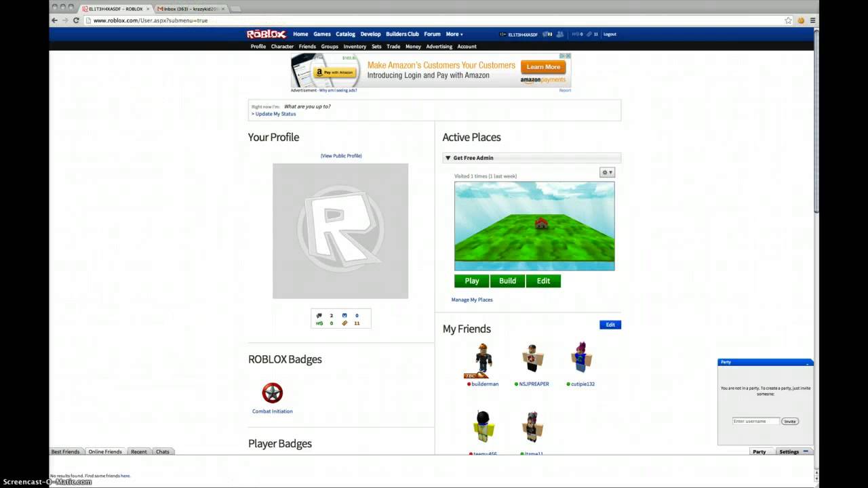Click the Learn More ad button
The width and height of the screenshot is (868, 488).
coord(543,66)
